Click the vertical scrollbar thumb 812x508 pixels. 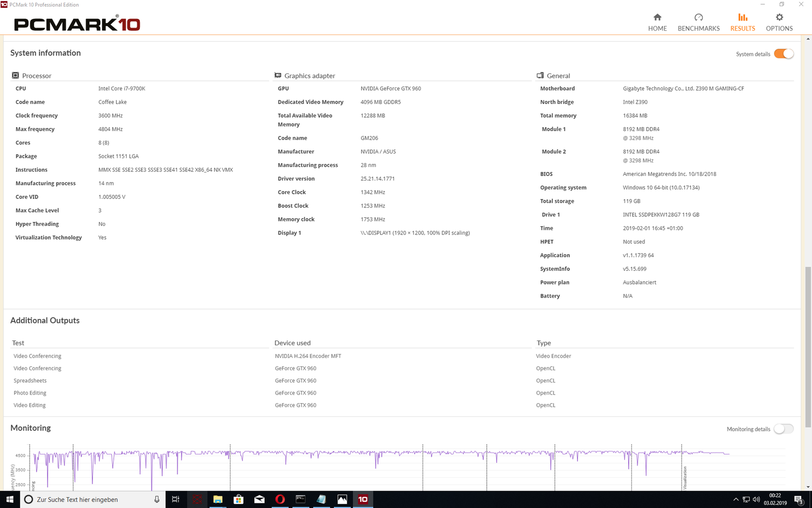click(x=808, y=347)
